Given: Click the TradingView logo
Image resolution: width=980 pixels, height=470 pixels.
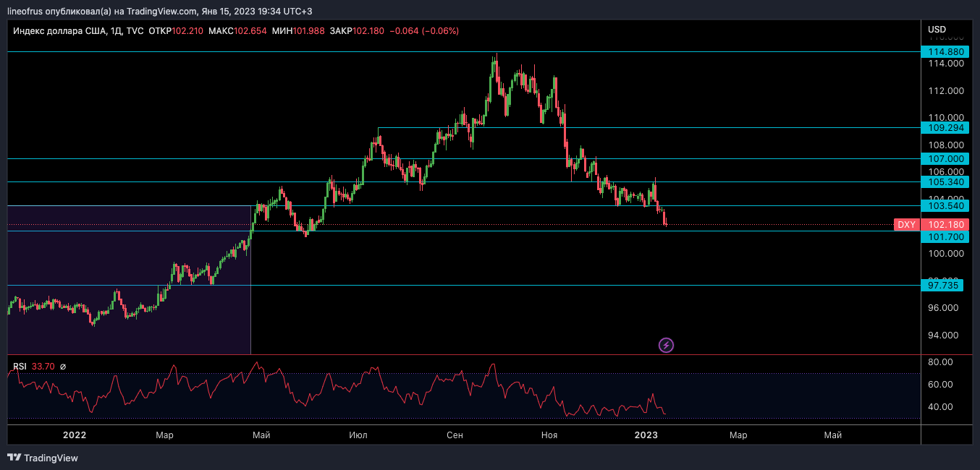Looking at the screenshot, I should [43, 458].
